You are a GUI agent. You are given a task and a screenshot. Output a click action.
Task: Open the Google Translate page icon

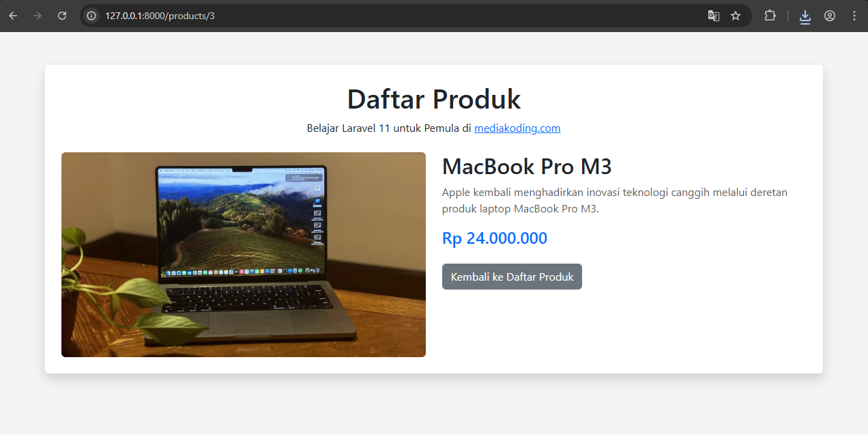tap(713, 16)
